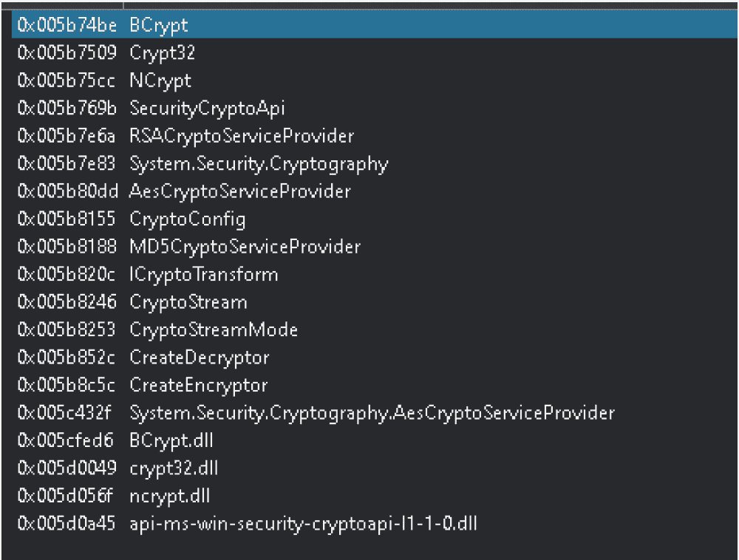Pick the MD5CryptoServiceProvider string

[245, 247]
